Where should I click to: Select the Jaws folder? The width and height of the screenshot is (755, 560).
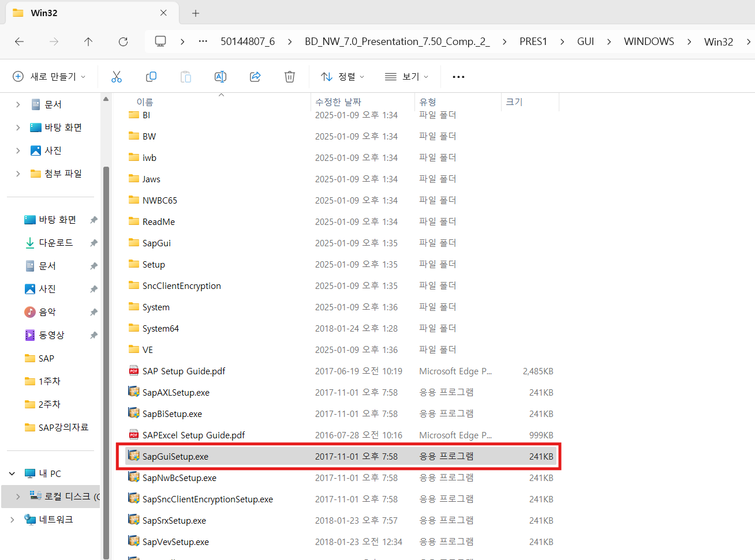point(341,179)
